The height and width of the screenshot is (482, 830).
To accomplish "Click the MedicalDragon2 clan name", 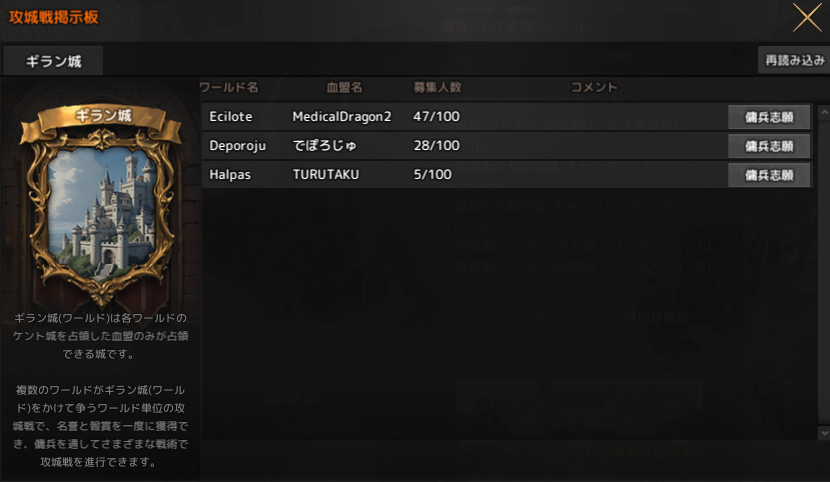I will tap(341, 116).
